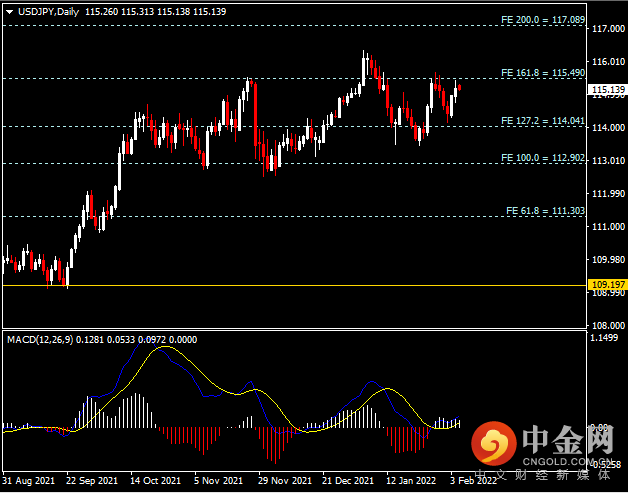Click the 111.000 price axis value
628x493 pixels.
pyautogui.click(x=608, y=227)
